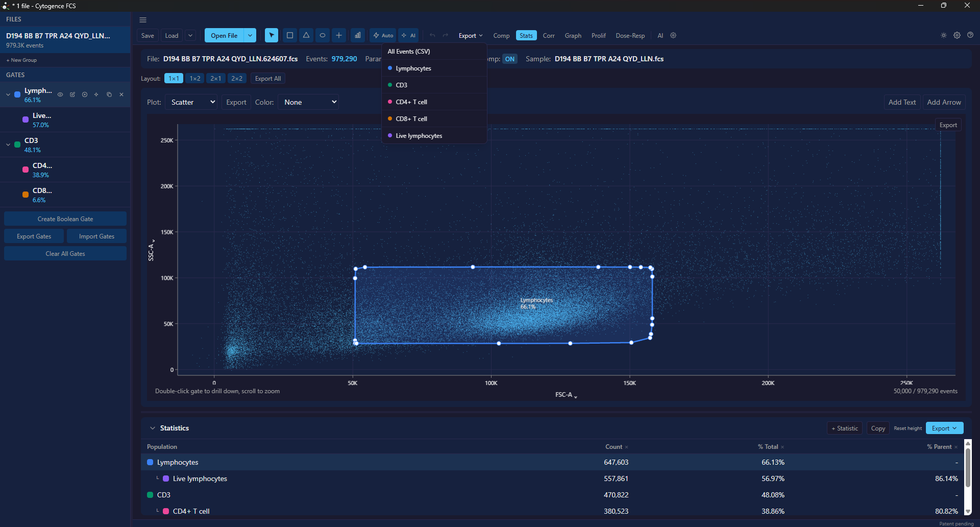Viewport: 980px width, 527px height.
Task: Click the CD3 green color swatch
Action: (17, 145)
